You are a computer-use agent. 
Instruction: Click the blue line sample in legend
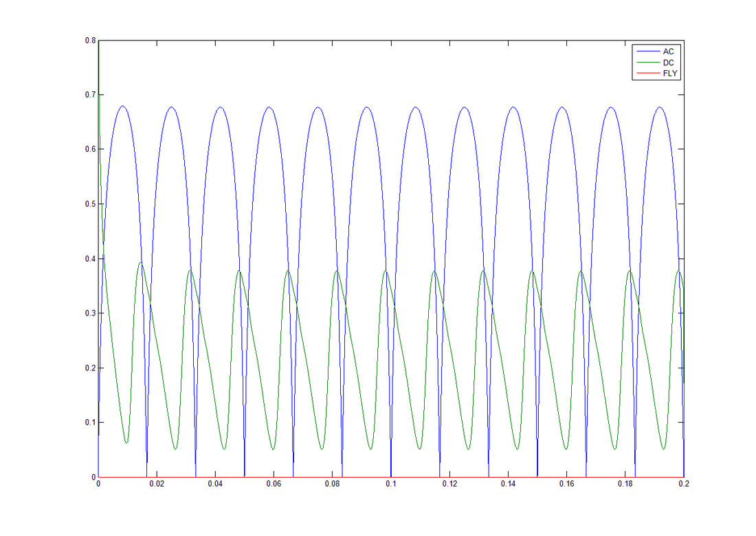(x=647, y=52)
